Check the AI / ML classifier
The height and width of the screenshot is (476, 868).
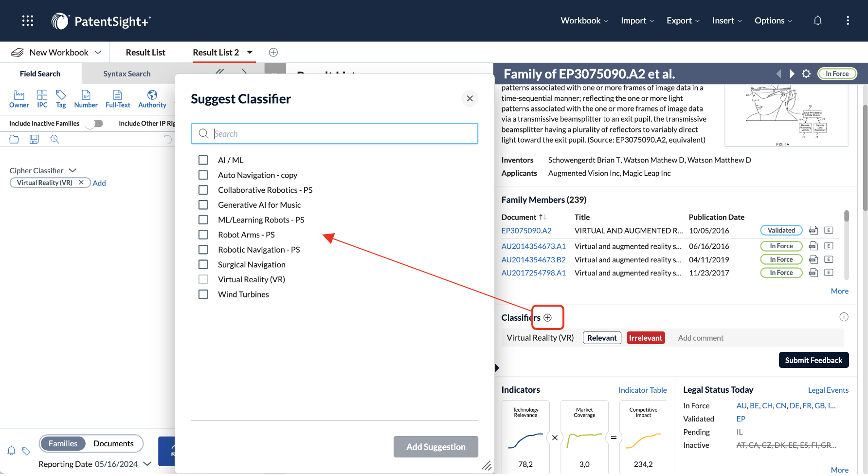tap(203, 160)
